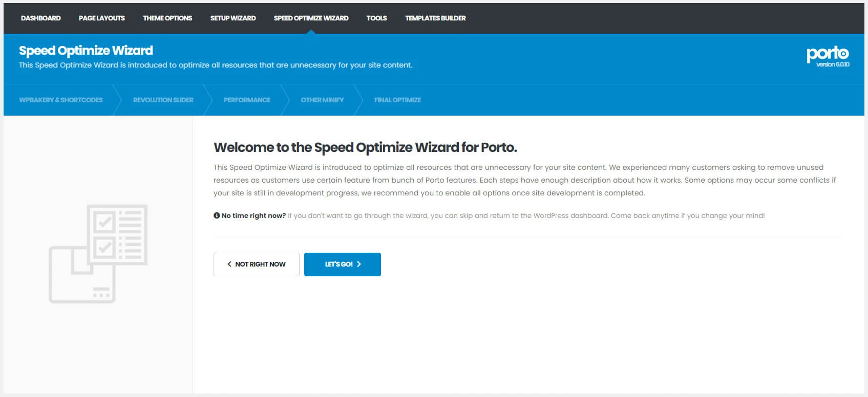Go to Final Optimize step

click(397, 100)
